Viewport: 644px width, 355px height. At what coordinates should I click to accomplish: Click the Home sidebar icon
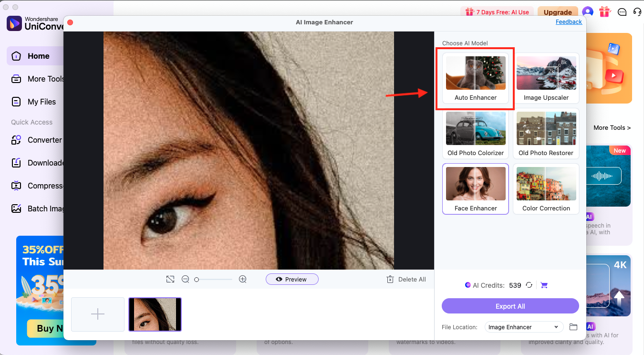click(16, 56)
